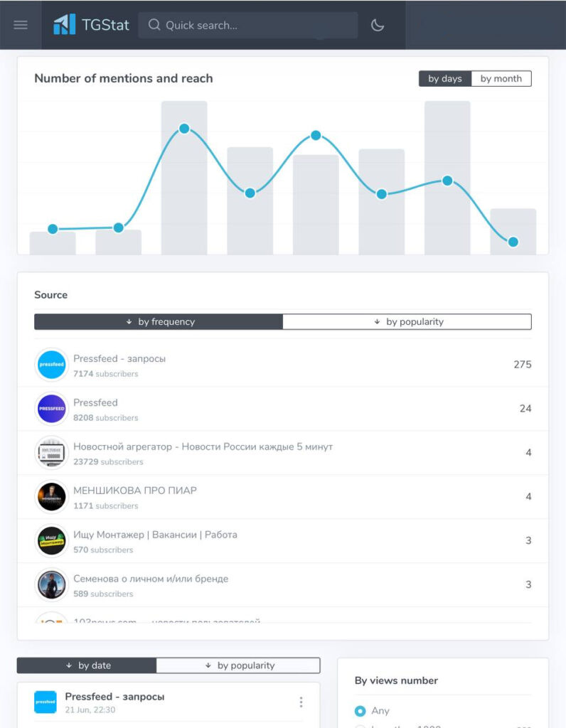Focus the Quick search field

click(x=248, y=25)
